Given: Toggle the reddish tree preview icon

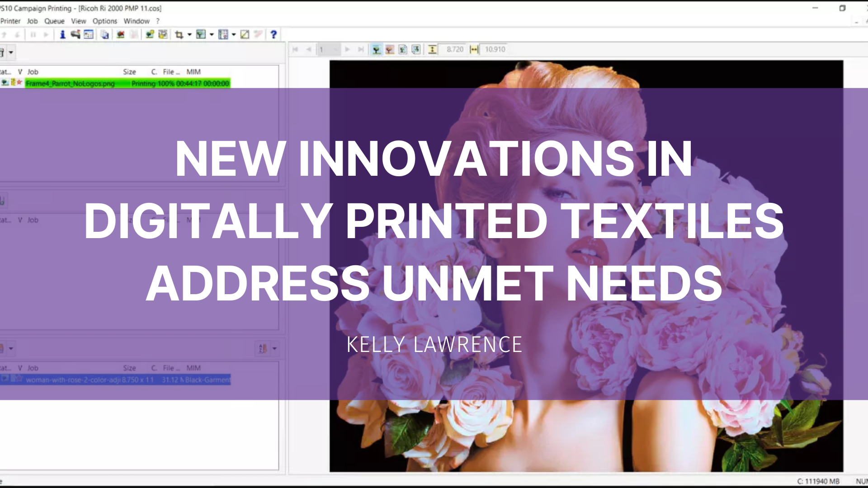Looking at the screenshot, I should (x=389, y=49).
